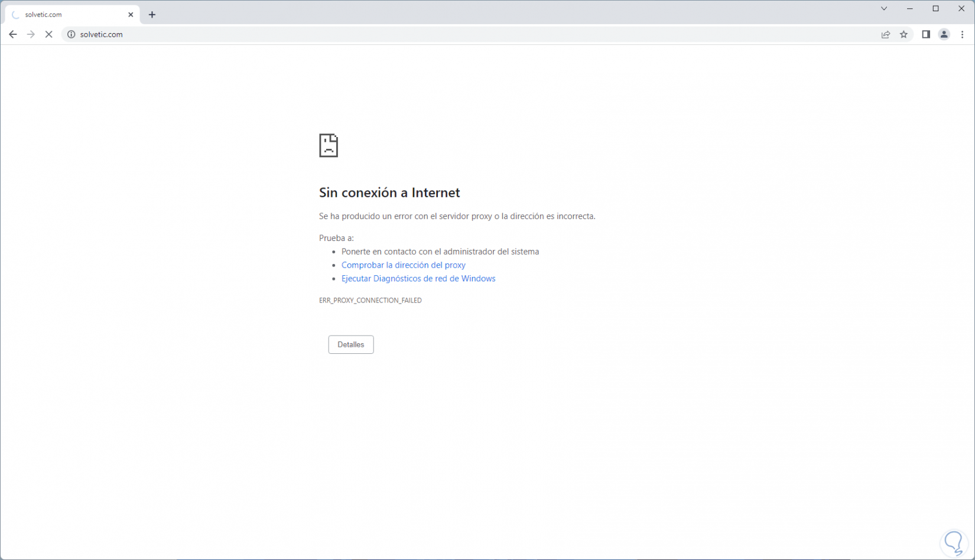975x560 pixels.
Task: Open the Detalles button
Action: (x=351, y=344)
